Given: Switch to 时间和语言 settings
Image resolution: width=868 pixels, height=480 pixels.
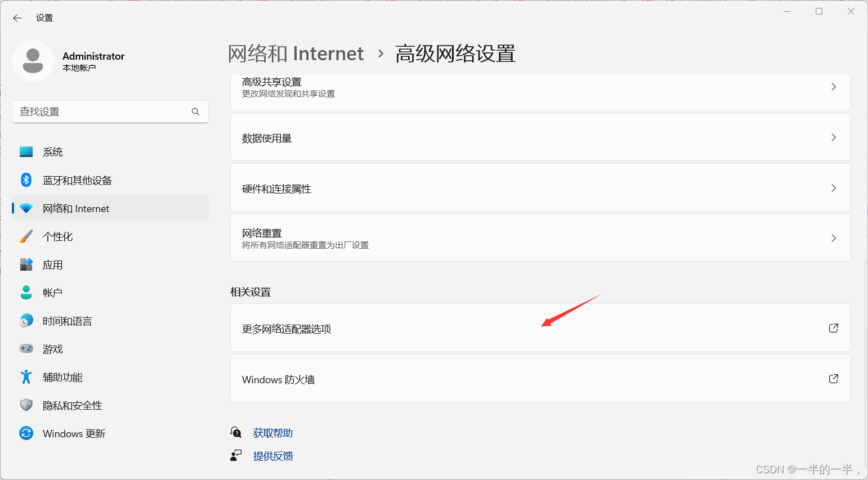Looking at the screenshot, I should [x=110, y=321].
